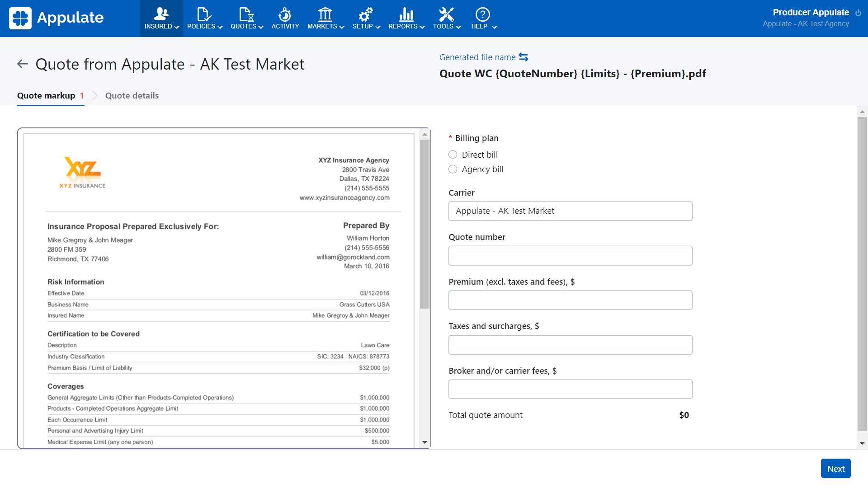Click the www.xyzinsuranceagency.com text
The height and width of the screenshot is (488, 868).
[344, 197]
